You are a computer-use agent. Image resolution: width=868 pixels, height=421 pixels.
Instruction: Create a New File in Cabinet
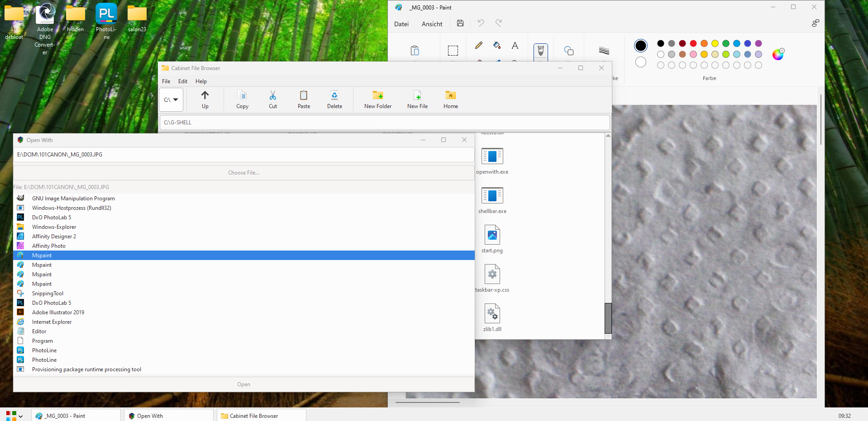tap(417, 99)
